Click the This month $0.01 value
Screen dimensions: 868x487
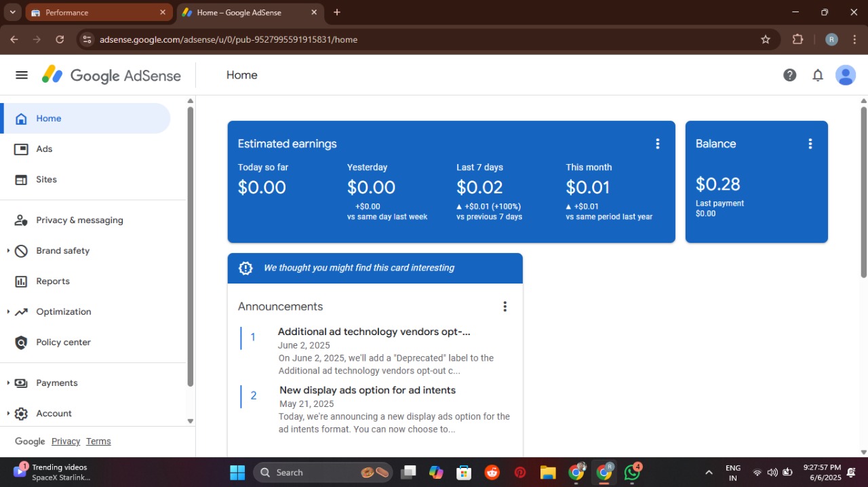588,187
